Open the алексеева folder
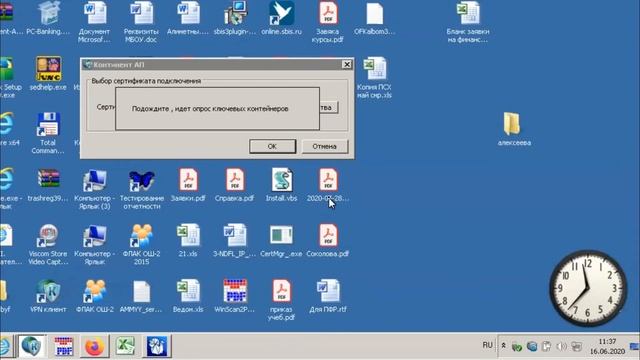The image size is (640, 360). point(514,129)
